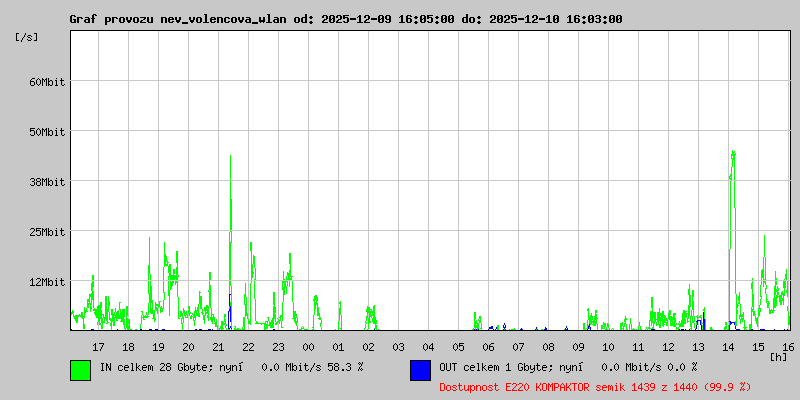800x400 pixels.
Task: Click the '11' hour label on x-axis
Action: 638,347
